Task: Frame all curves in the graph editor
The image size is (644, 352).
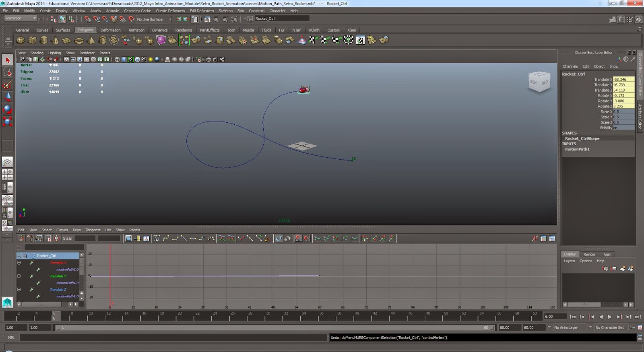Action: pyautogui.click(x=128, y=239)
